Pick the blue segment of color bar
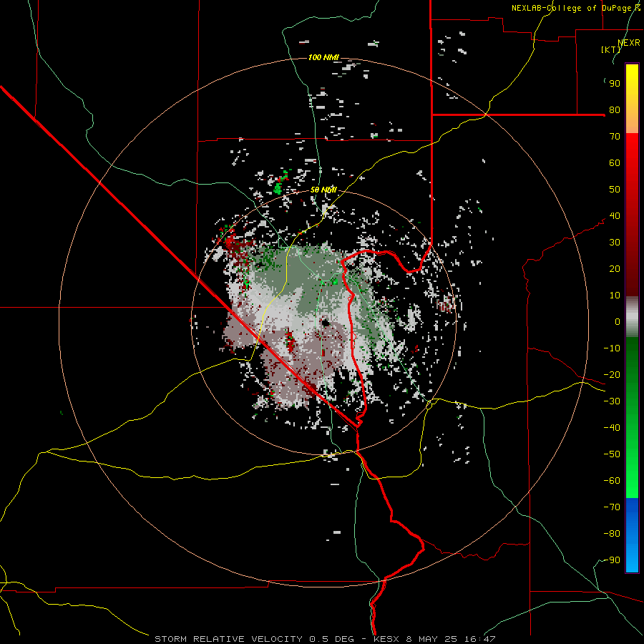The height and width of the screenshot is (644, 644). click(x=632, y=535)
